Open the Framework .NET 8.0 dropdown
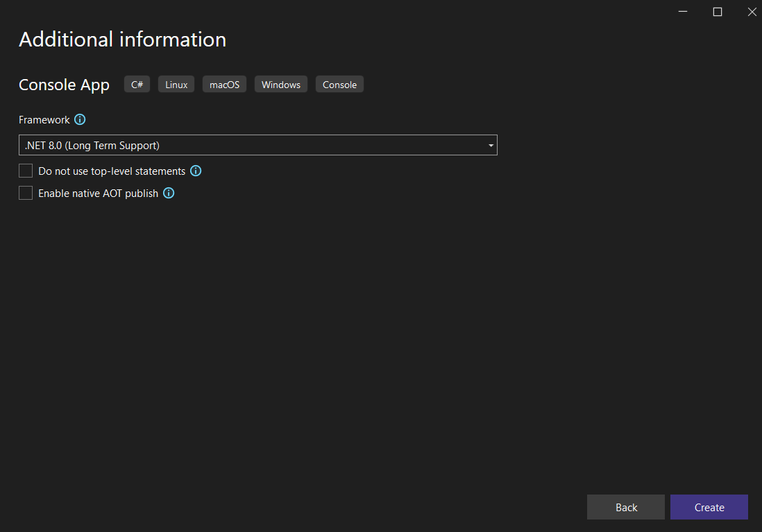762x532 pixels. [258, 145]
